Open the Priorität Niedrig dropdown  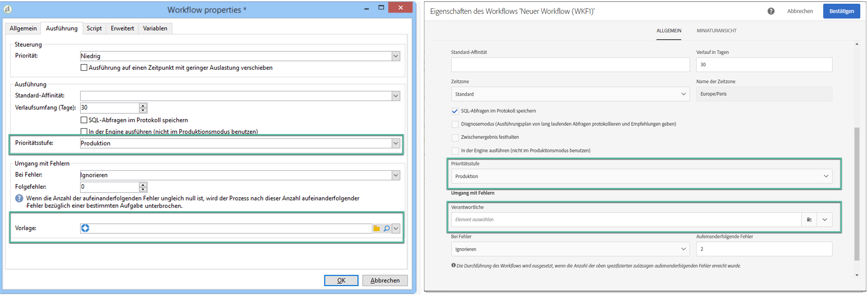coord(396,56)
